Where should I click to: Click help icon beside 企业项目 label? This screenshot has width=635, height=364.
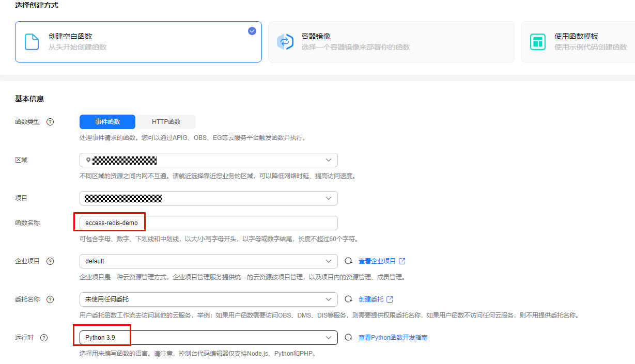click(x=50, y=261)
